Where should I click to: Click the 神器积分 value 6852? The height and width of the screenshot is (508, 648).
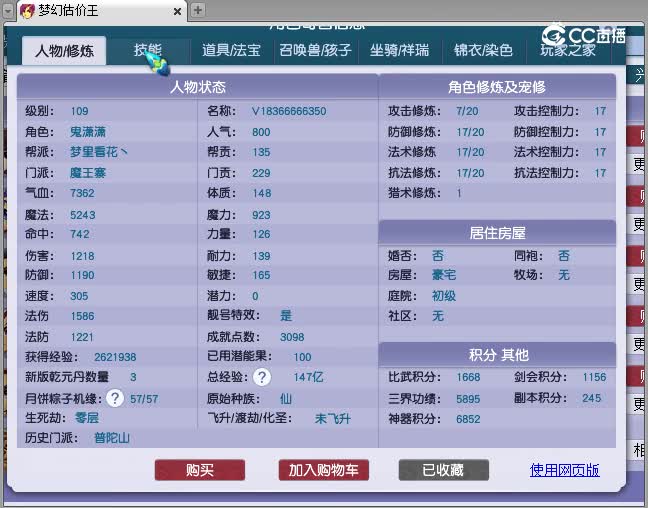click(468, 419)
